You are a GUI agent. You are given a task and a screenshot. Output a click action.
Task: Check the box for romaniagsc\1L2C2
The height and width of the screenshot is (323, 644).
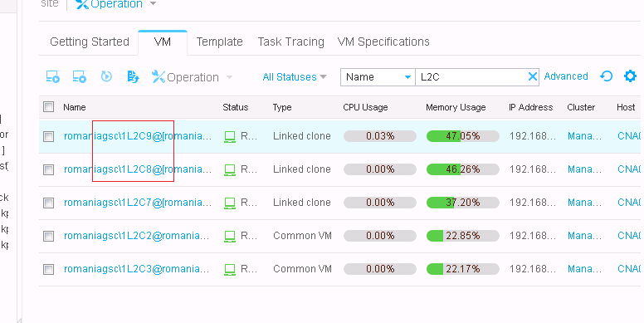tap(48, 237)
